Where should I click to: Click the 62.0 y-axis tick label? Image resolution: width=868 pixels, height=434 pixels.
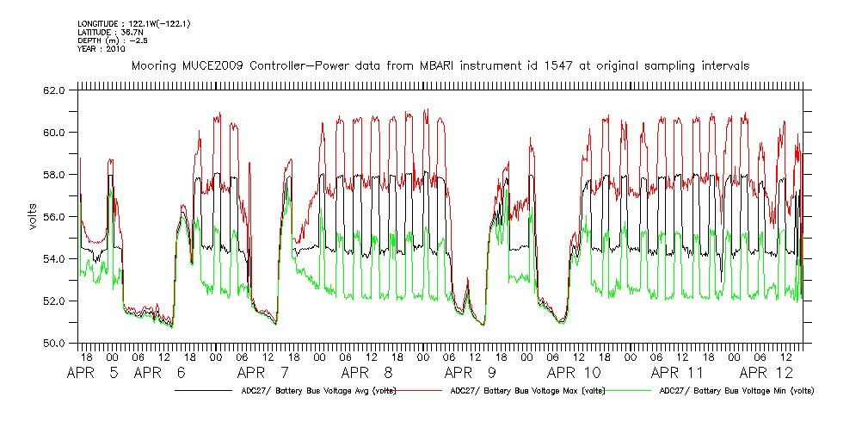(55, 90)
